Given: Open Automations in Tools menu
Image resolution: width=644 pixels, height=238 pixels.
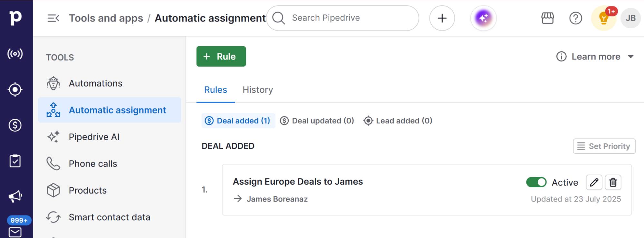Looking at the screenshot, I should [x=110, y=83].
